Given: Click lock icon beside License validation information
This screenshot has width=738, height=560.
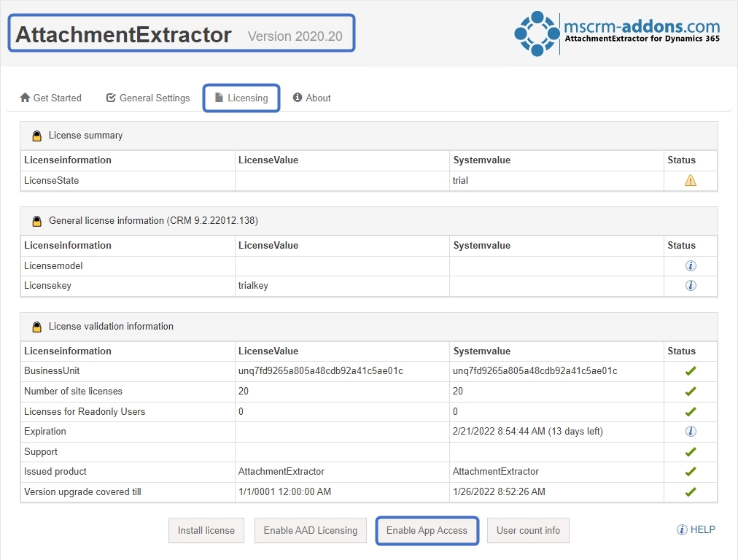Looking at the screenshot, I should pyautogui.click(x=36, y=327).
